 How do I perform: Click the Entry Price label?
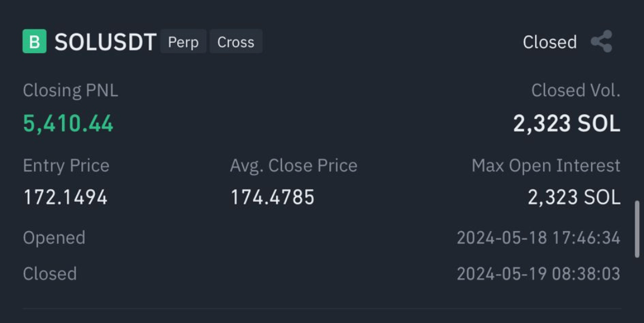tap(66, 165)
